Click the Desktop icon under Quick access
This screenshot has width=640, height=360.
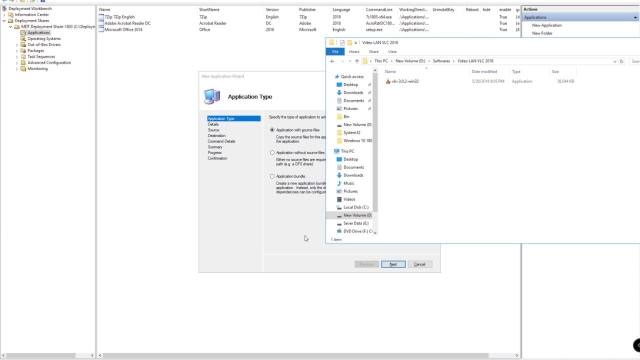tap(339, 84)
